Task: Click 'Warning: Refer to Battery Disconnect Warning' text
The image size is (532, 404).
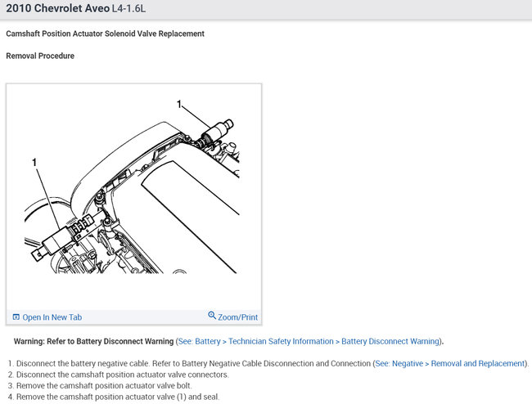Action: point(93,341)
